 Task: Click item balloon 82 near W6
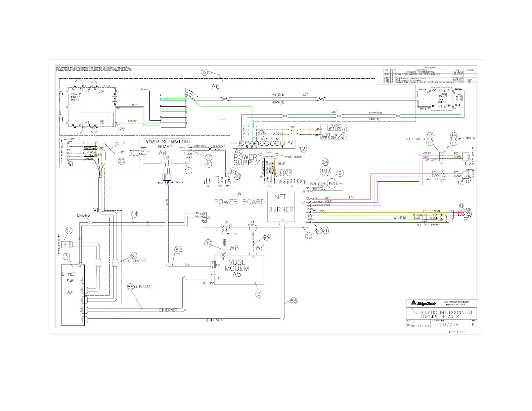coord(209,243)
